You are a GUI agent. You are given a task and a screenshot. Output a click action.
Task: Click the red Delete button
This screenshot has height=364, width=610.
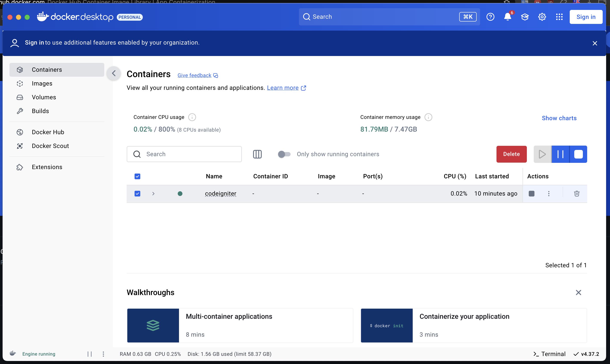(511, 154)
